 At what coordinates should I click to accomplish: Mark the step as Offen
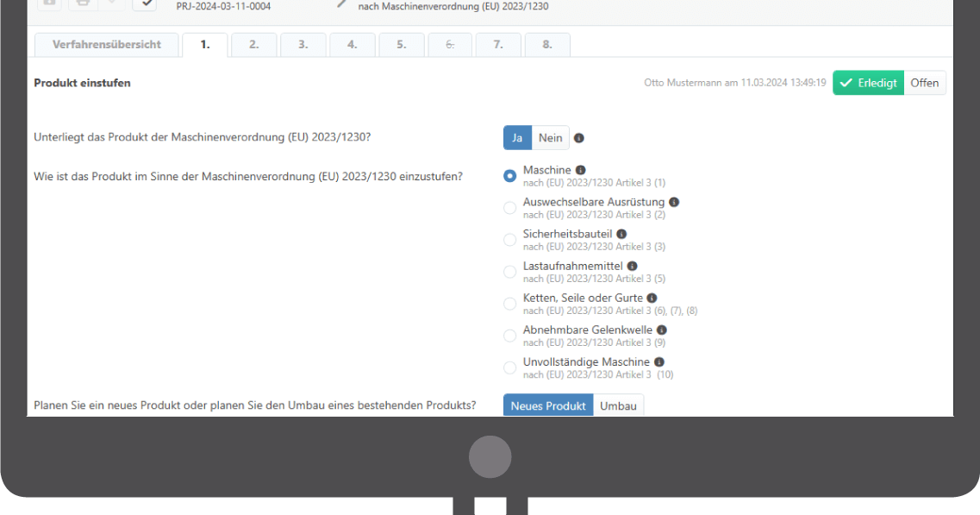point(925,82)
